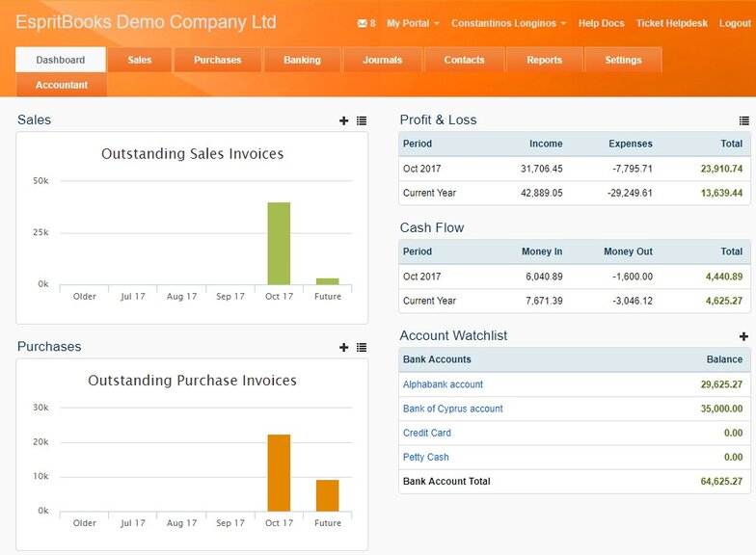Click the Logout link
756x555 pixels.
pos(735,23)
